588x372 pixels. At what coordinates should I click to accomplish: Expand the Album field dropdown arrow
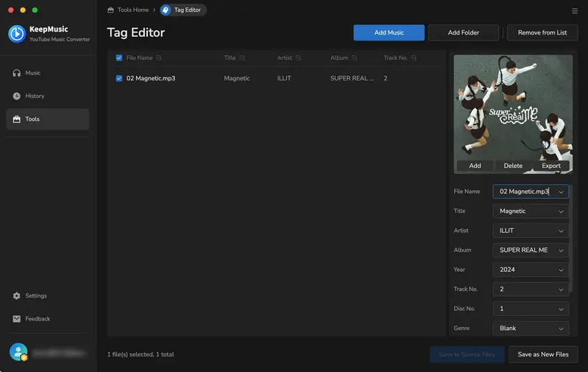pos(561,250)
